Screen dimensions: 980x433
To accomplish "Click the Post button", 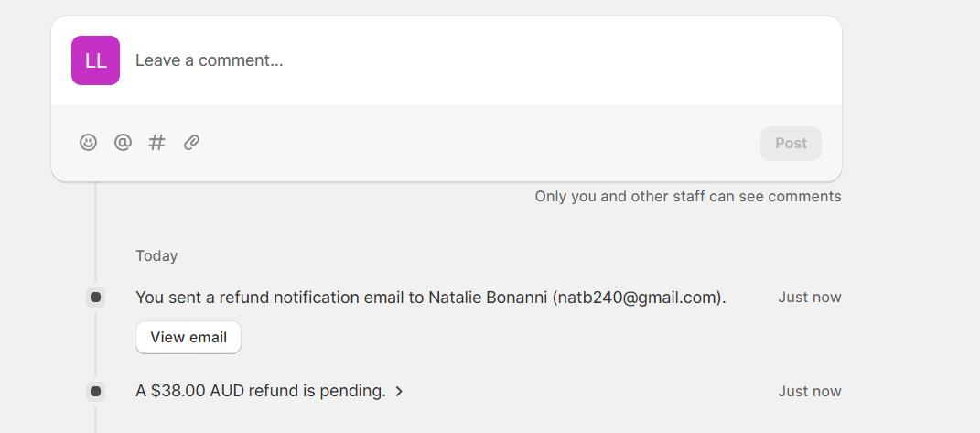I will (791, 144).
